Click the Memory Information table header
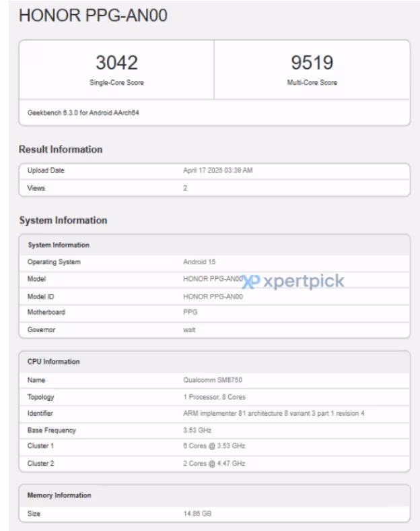Image resolution: width=420 pixels, height=531 pixels. [59, 495]
